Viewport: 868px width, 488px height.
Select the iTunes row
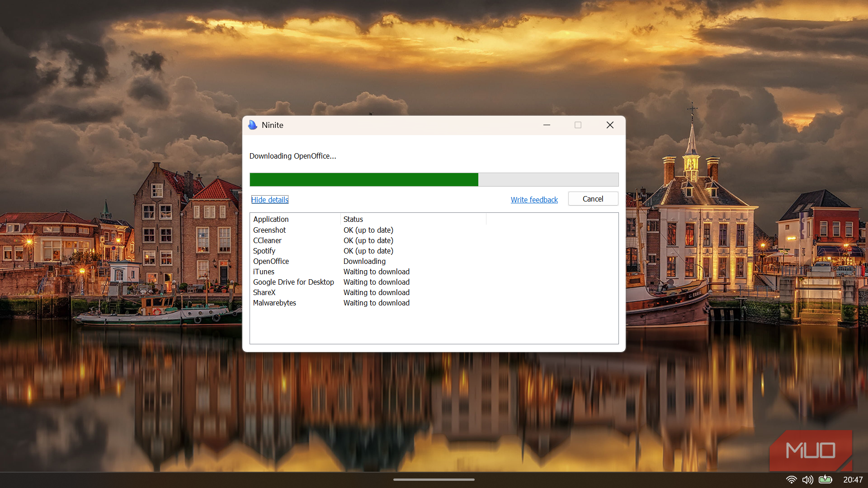(369, 272)
